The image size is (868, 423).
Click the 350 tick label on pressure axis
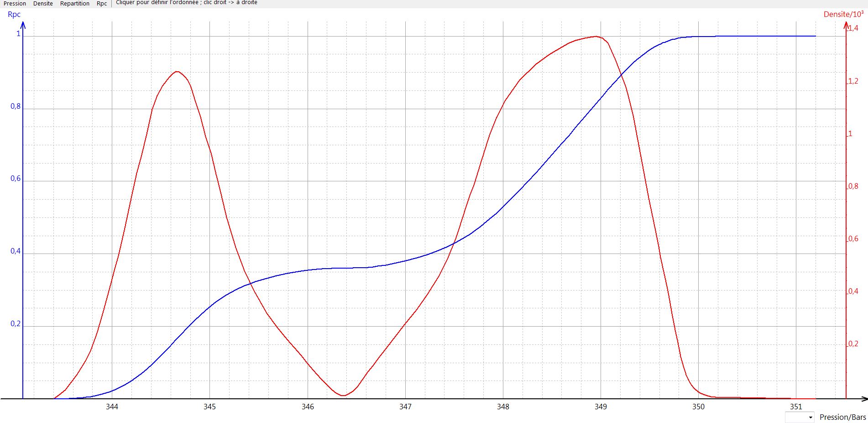click(698, 407)
